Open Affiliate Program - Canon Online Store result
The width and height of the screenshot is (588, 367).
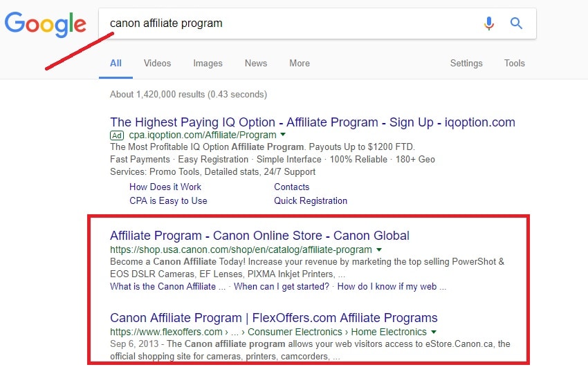259,236
